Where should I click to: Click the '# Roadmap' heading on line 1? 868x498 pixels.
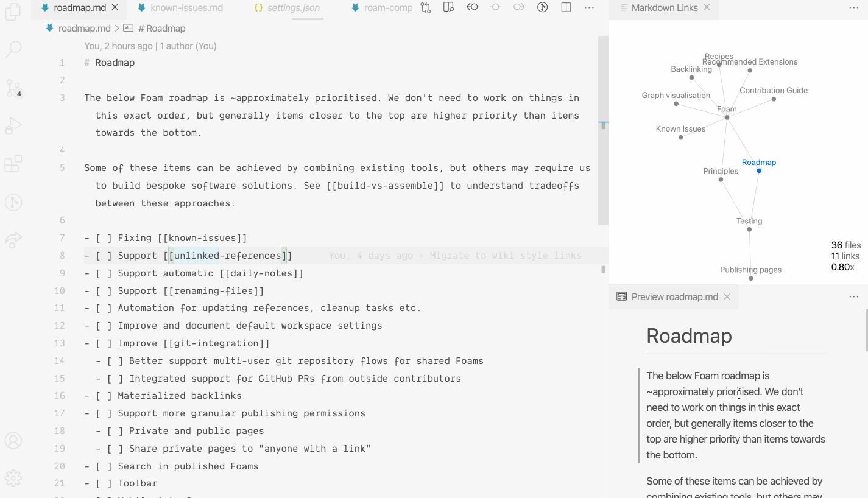point(110,63)
